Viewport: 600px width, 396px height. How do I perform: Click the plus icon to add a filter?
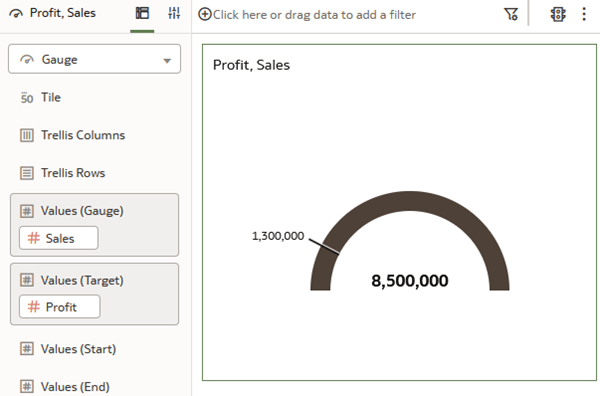point(205,15)
